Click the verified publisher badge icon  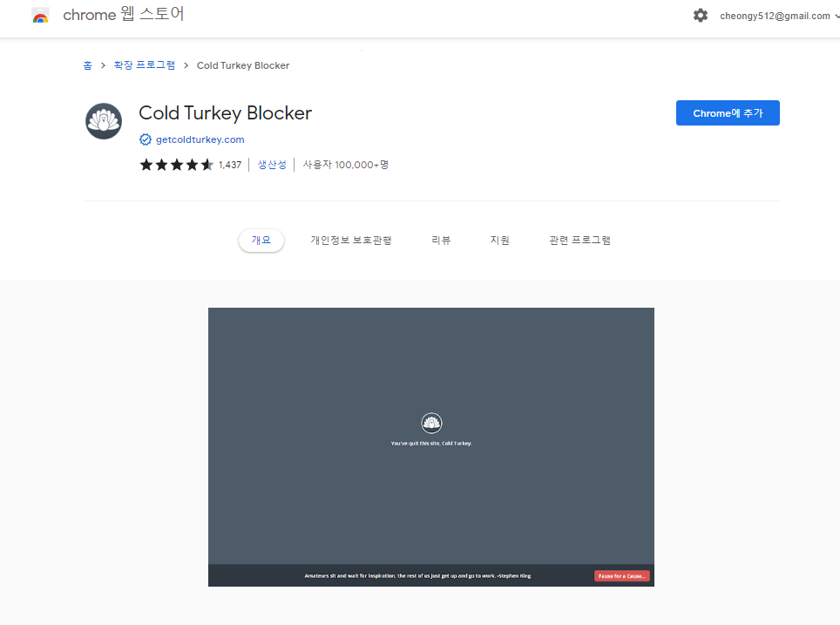pos(146,139)
